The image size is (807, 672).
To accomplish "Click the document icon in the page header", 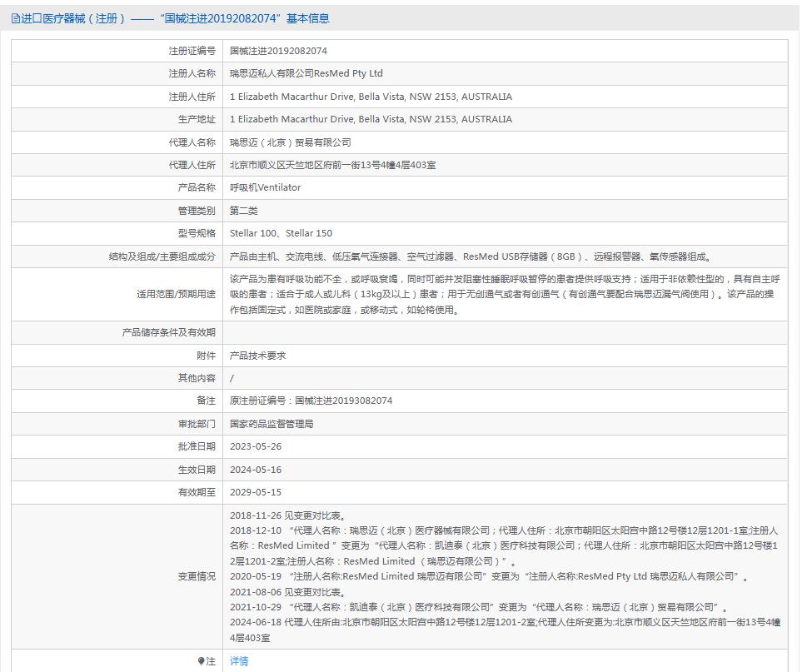I will pyautogui.click(x=16, y=18).
